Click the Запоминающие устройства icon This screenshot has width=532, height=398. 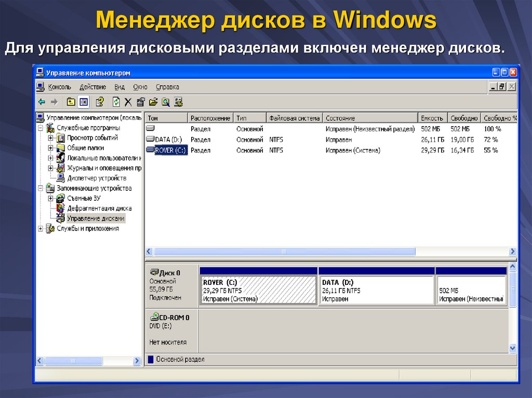(x=50, y=188)
